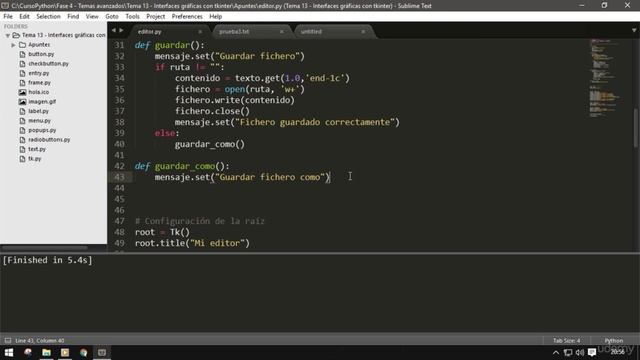Open the File menu
The height and width of the screenshot is (360, 640).
click(x=8, y=16)
